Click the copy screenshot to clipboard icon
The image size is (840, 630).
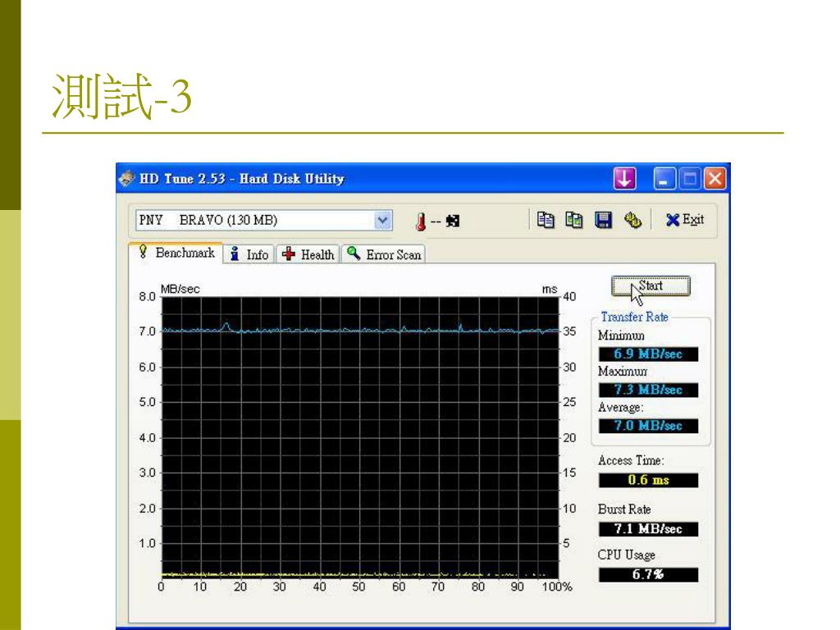573,220
